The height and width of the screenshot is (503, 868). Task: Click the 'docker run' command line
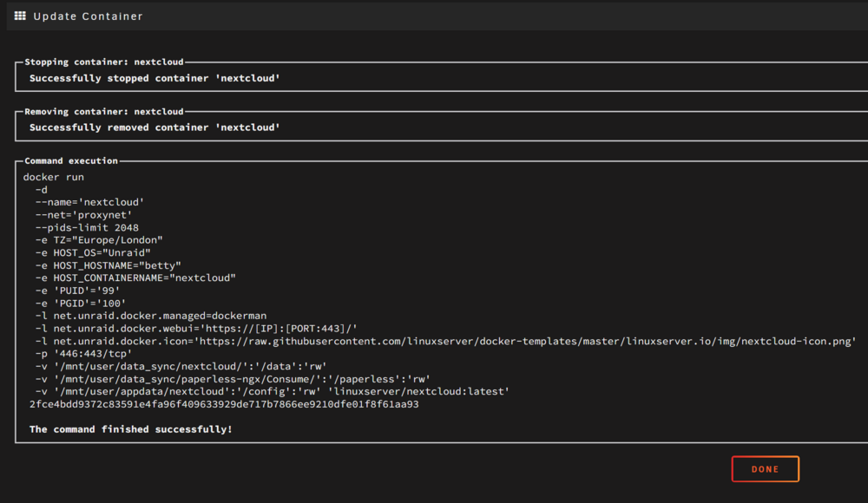pyautogui.click(x=54, y=177)
